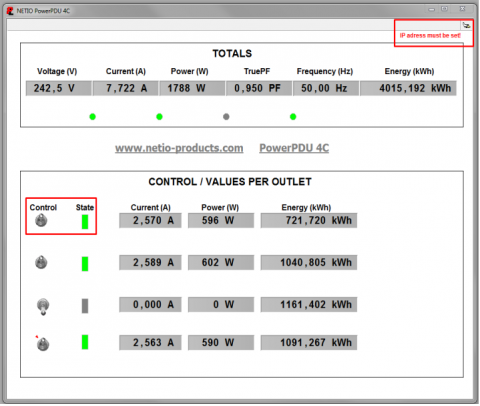
Task: Turn on the third outlet switch
Action: click(43, 307)
